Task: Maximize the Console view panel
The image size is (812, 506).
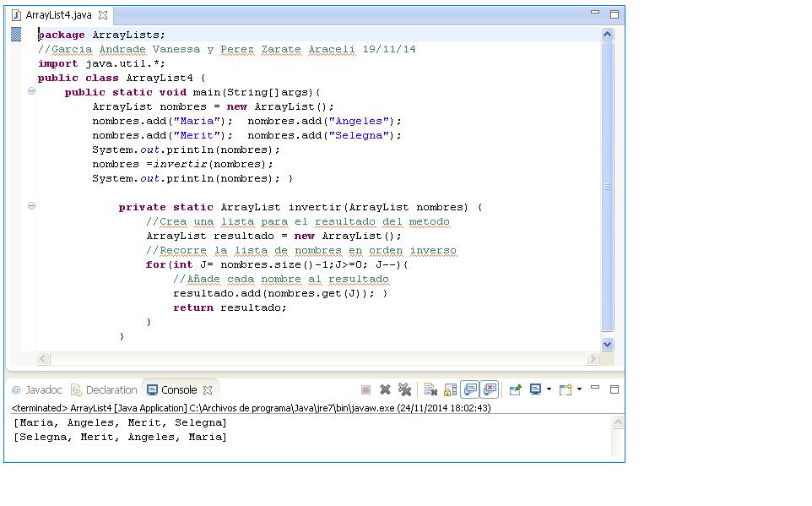Action: (x=614, y=389)
